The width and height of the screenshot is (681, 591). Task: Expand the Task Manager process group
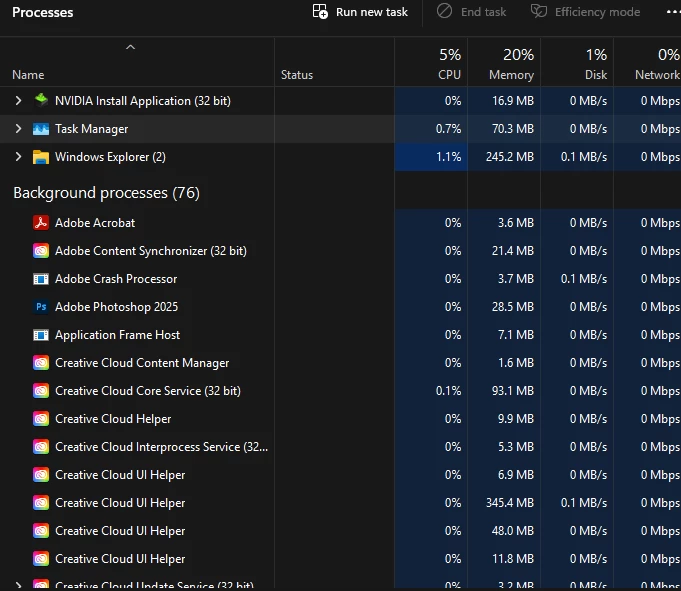(x=18, y=129)
